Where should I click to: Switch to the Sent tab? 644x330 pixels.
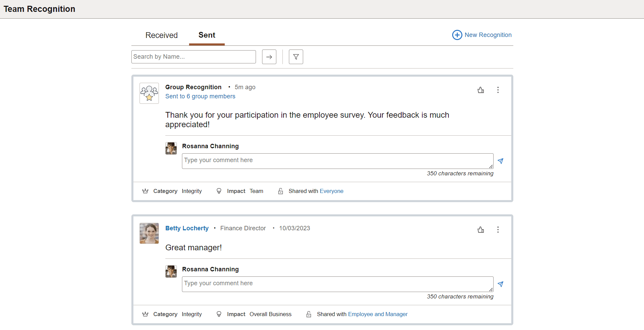coord(207,35)
